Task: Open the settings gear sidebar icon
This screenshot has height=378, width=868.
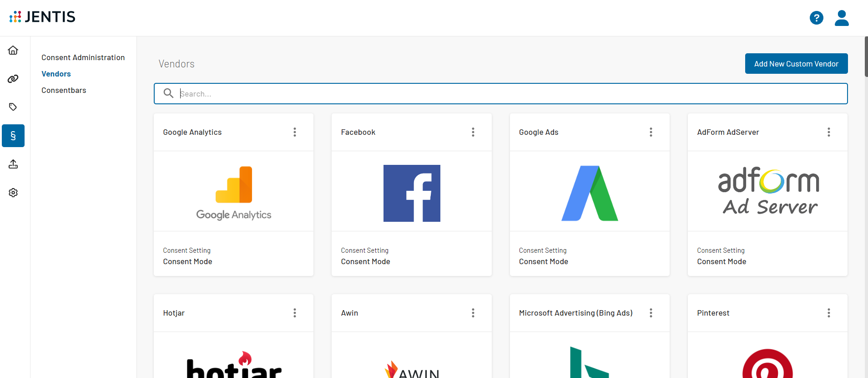Action: (x=13, y=193)
